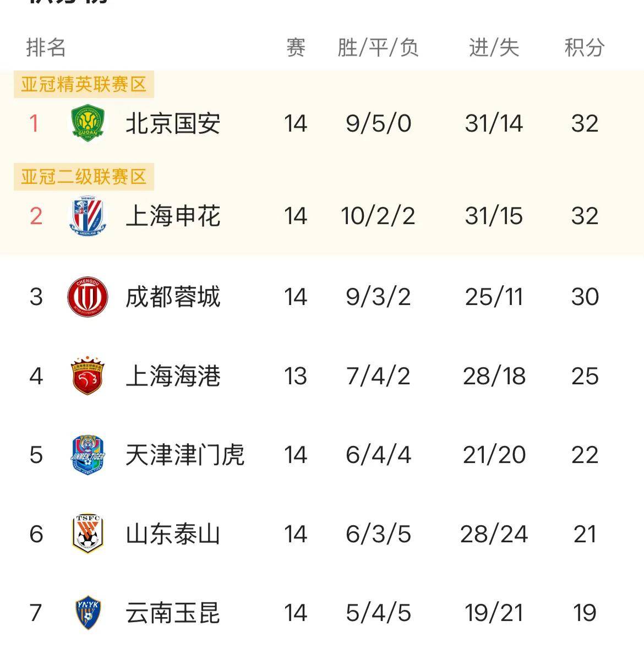The height and width of the screenshot is (665, 644).
Task: Open the Chengdu Rongcheng red crest
Action: pos(88,297)
